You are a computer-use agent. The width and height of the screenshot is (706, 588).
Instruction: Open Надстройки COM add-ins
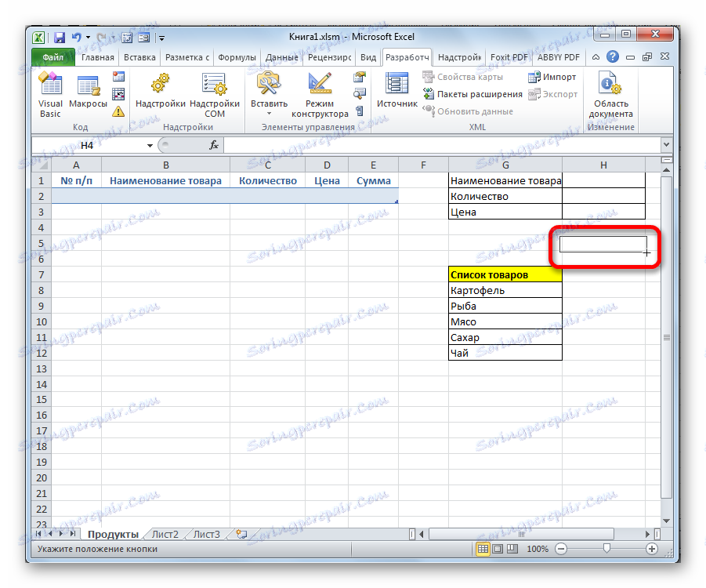(x=215, y=94)
